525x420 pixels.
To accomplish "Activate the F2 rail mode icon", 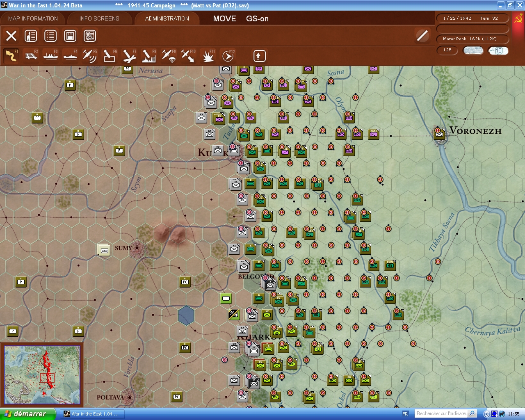I will (x=31, y=56).
